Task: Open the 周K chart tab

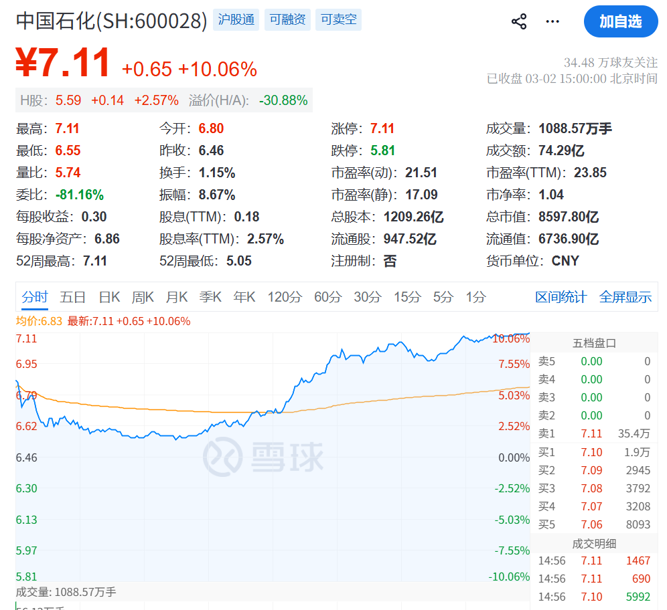Action: pos(143,297)
